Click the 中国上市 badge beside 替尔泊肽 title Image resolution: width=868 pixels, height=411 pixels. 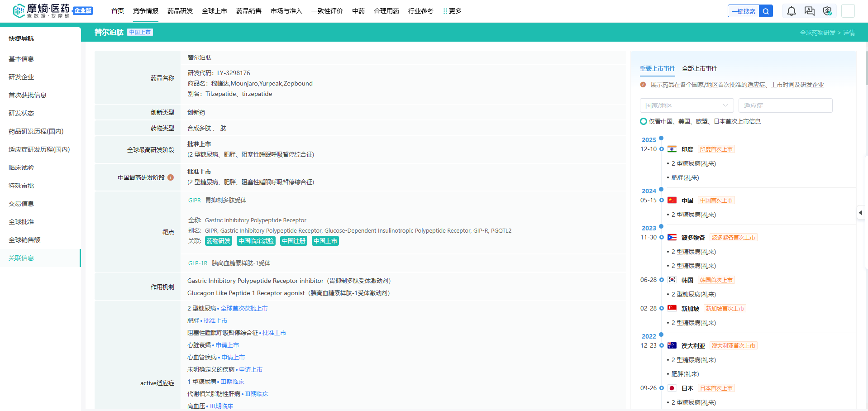[140, 32]
